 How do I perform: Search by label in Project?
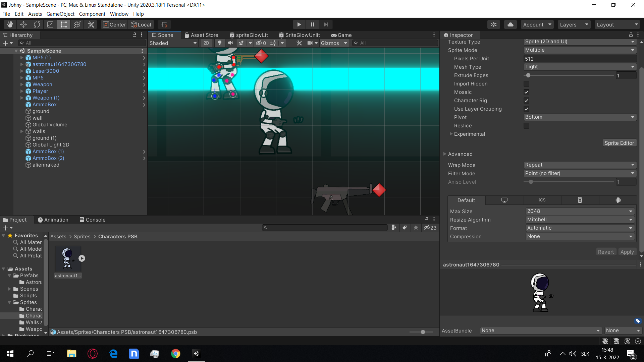405,228
